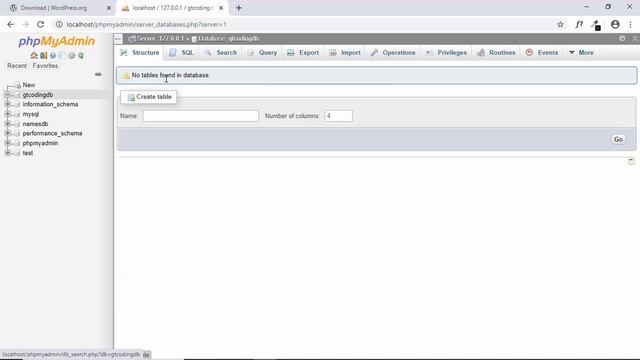Click the Favorites link
The height and width of the screenshot is (360, 640).
tap(45, 66)
